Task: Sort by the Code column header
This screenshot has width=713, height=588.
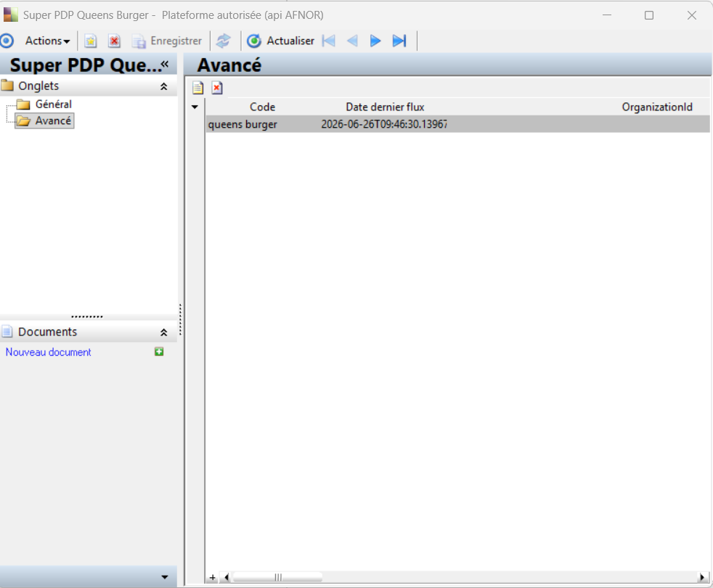Action: pyautogui.click(x=262, y=107)
